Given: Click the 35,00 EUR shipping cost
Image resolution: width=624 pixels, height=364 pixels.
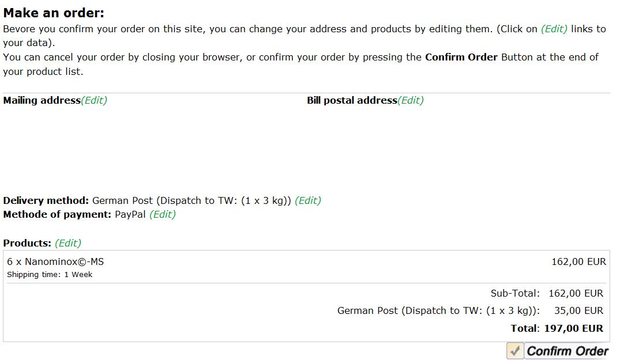Looking at the screenshot, I should 578,310.
